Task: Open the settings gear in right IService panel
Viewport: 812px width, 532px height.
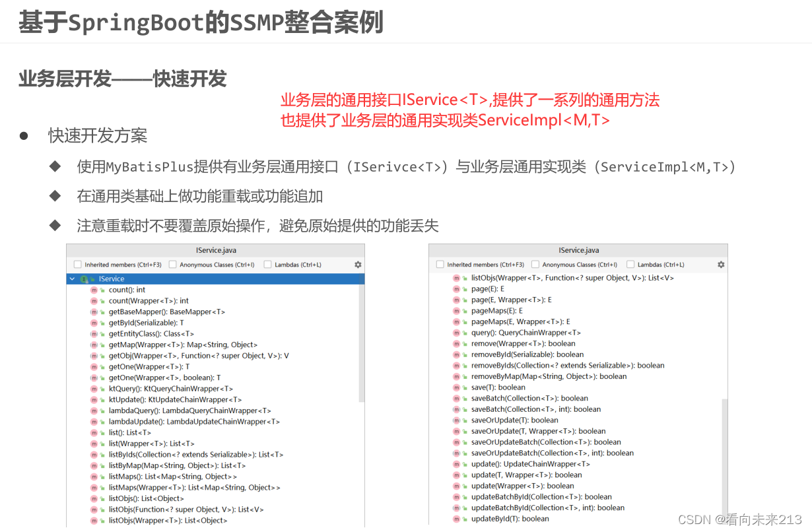Action: tap(720, 264)
